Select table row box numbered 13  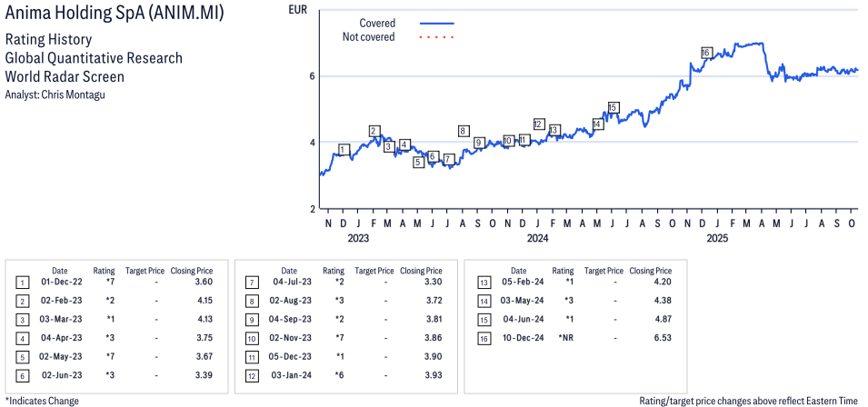tap(481, 283)
